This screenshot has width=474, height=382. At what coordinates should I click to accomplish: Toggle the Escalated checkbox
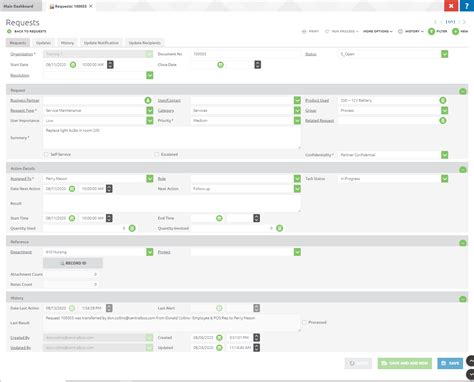(x=157, y=154)
